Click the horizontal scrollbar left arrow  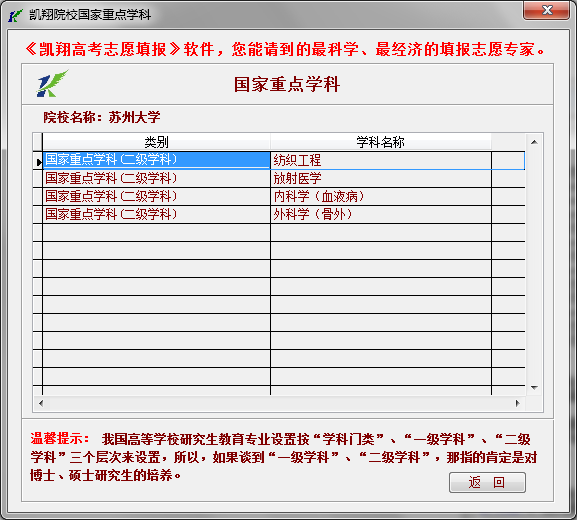pos(41,403)
